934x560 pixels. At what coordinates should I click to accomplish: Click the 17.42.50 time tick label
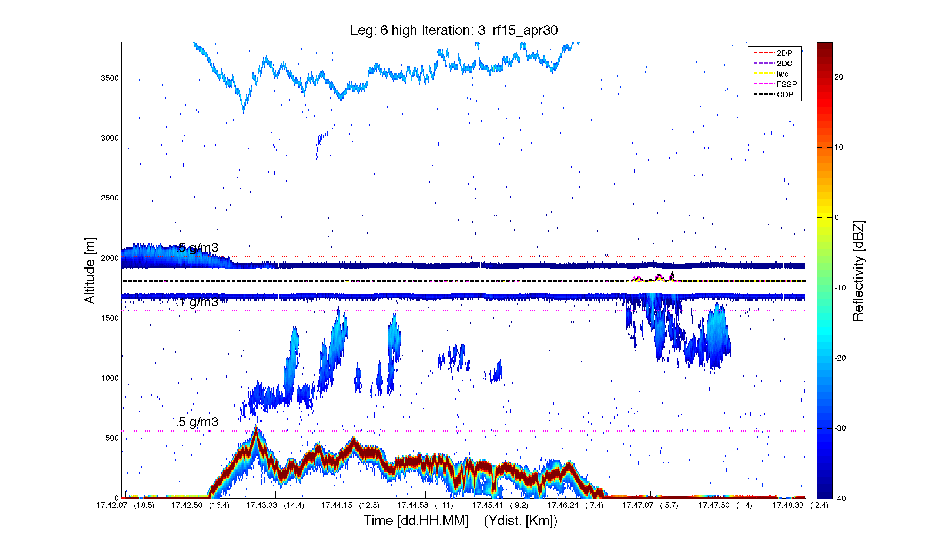point(187,505)
